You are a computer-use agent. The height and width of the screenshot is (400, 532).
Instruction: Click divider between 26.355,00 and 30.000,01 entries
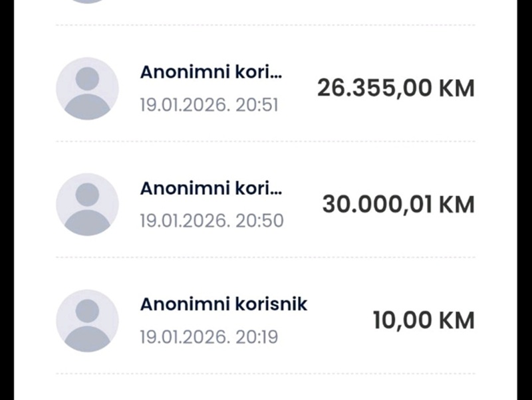coord(265,142)
